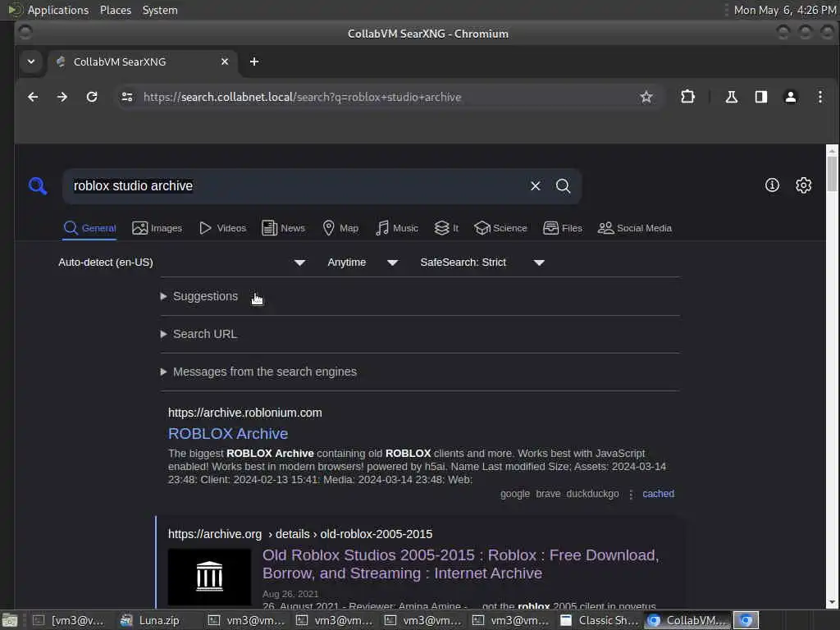Open Chrome Labs flask icon
This screenshot has height=630, width=840.
click(x=731, y=97)
